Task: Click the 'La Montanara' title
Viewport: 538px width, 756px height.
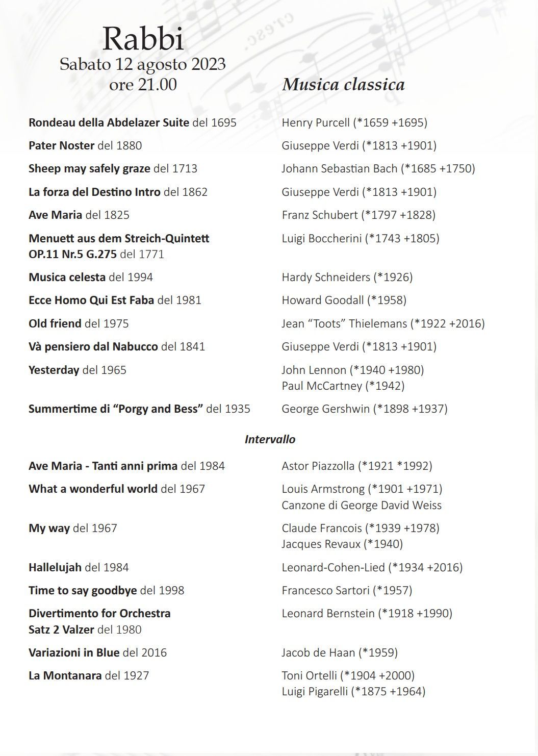Action: (x=65, y=675)
